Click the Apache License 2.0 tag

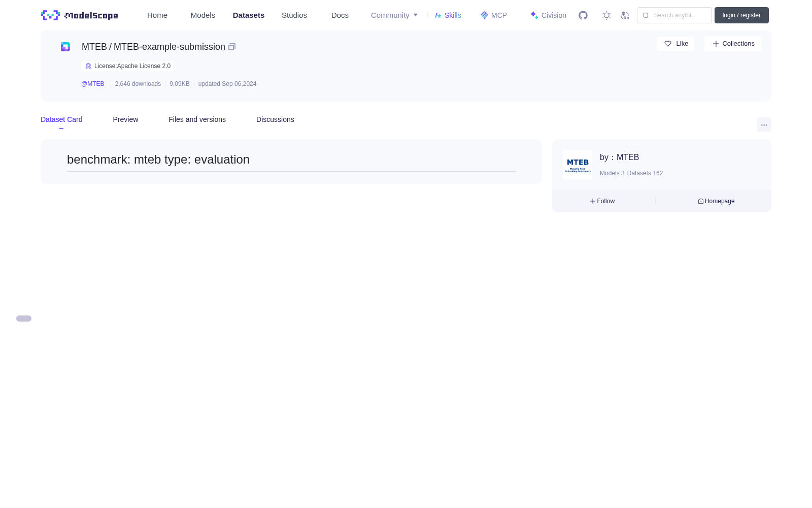[127, 66]
